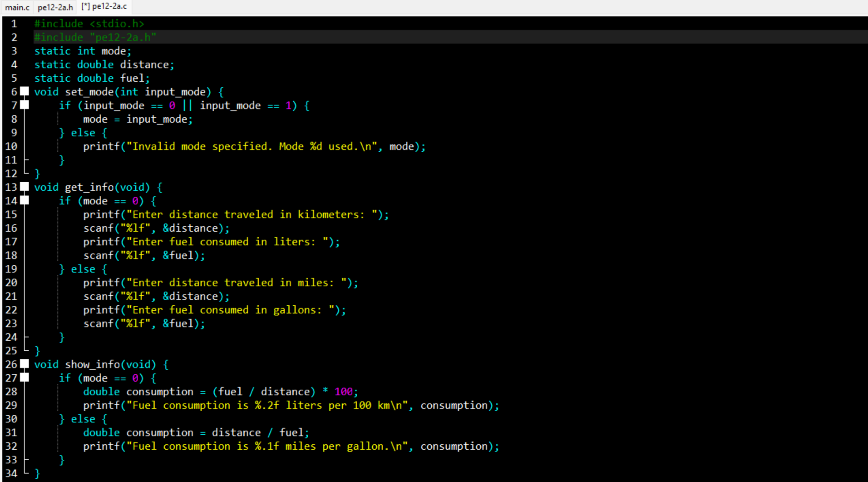This screenshot has width=868, height=482.
Task: Click the 'void show_info(void)' line
Action: tap(101, 364)
